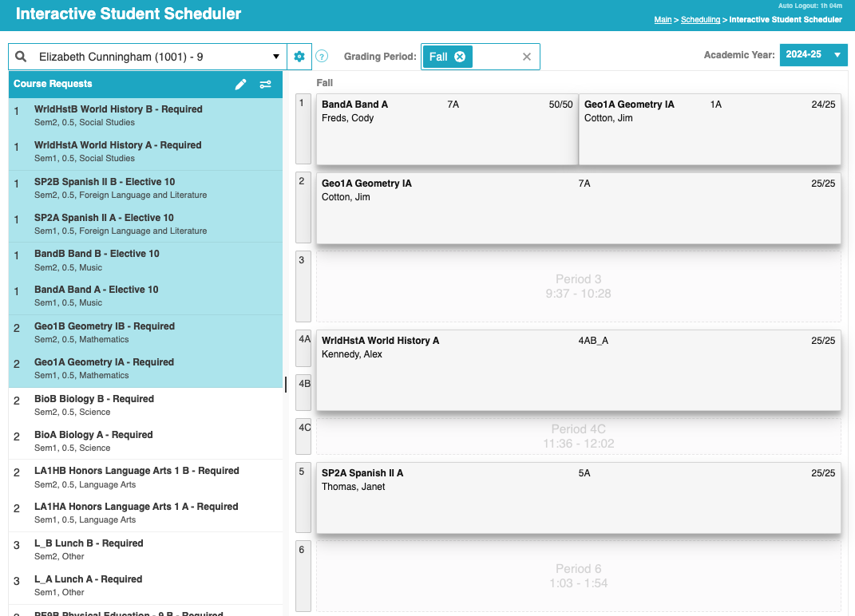Image resolution: width=855 pixels, height=616 pixels.
Task: Click the search magnifier icon
Action: (x=22, y=57)
